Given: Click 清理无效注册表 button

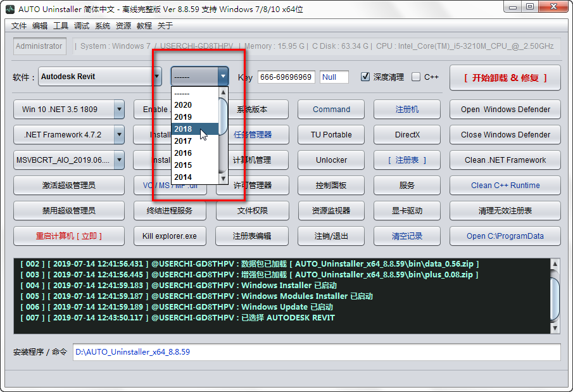Looking at the screenshot, I should click(505, 211).
